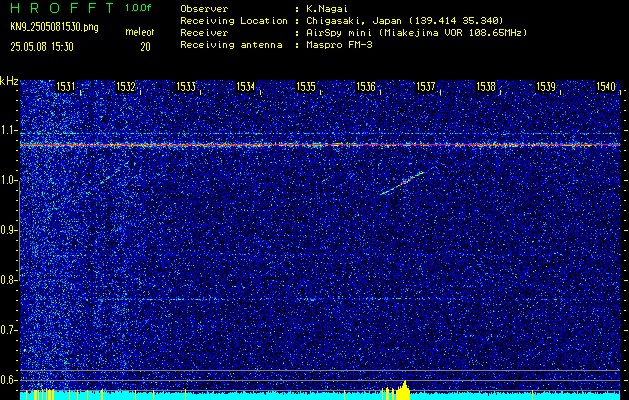
Task: Click the yellow signal peak in bottom power graph
Action: tap(403, 390)
